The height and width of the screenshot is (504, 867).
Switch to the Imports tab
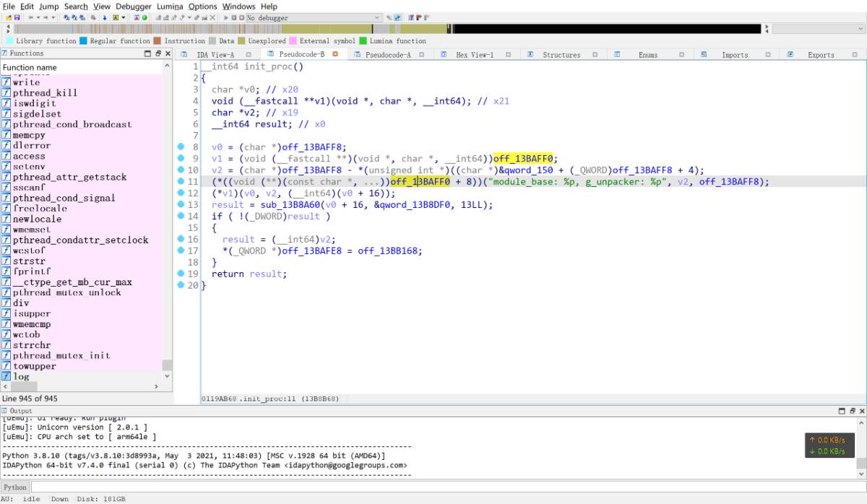735,54
